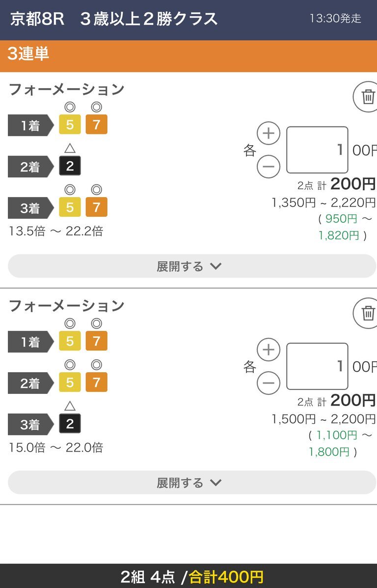Tap the 京都8R race title header
The image size is (377, 588).
coord(114,19)
